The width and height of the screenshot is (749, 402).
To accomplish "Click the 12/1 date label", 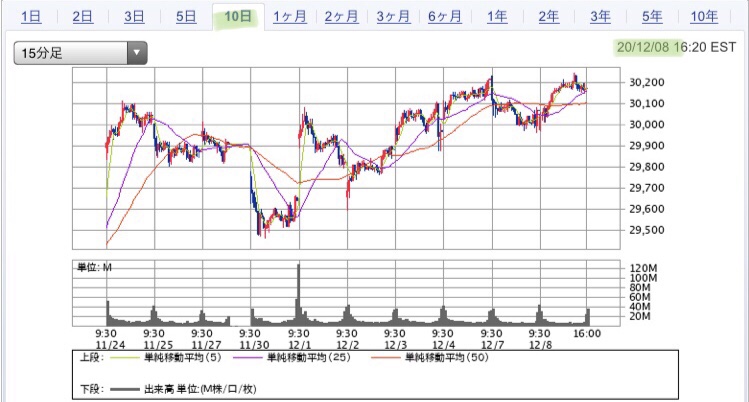I will point(300,345).
